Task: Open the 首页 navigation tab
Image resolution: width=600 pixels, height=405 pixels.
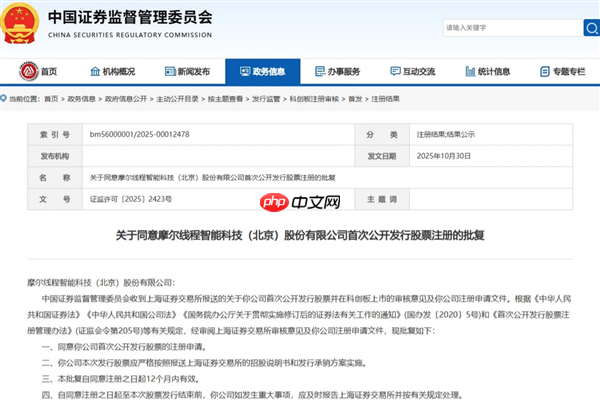Action: [x=38, y=71]
